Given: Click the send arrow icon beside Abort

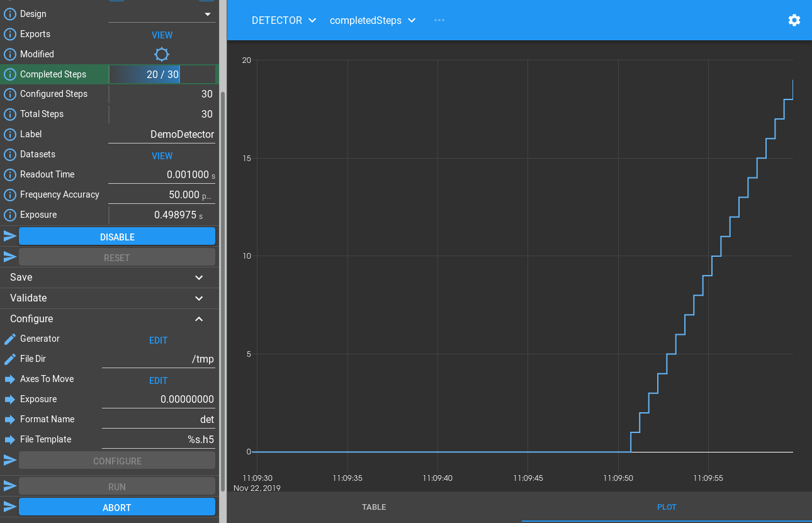Looking at the screenshot, I should click(x=9, y=507).
